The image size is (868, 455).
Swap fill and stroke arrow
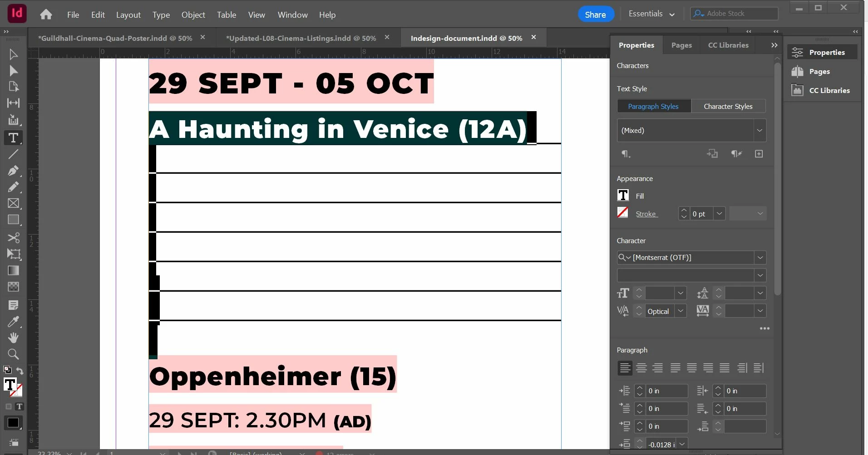pyautogui.click(x=20, y=371)
